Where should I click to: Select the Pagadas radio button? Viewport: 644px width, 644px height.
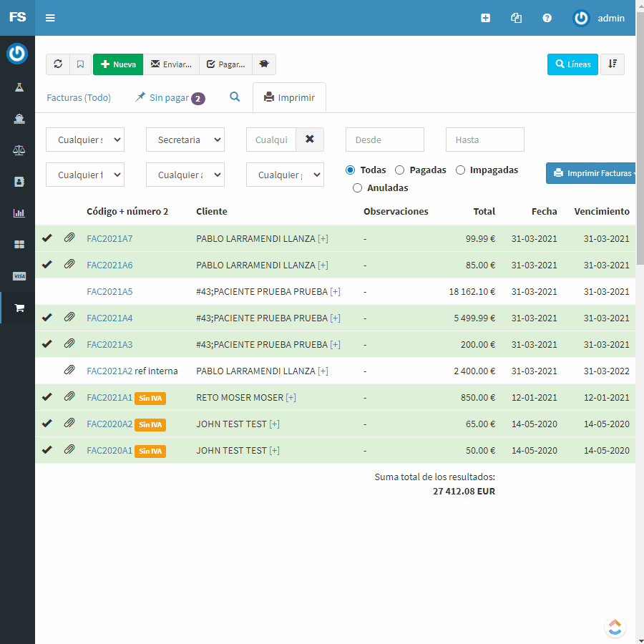point(400,170)
